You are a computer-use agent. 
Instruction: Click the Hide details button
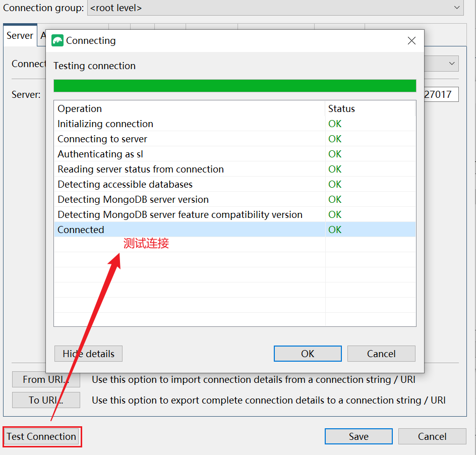pyautogui.click(x=88, y=354)
